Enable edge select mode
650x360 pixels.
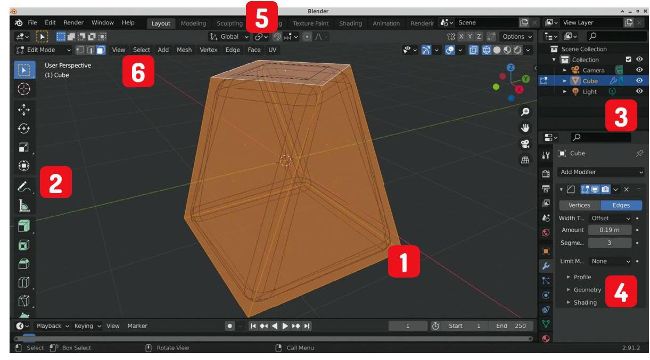tap(90, 50)
